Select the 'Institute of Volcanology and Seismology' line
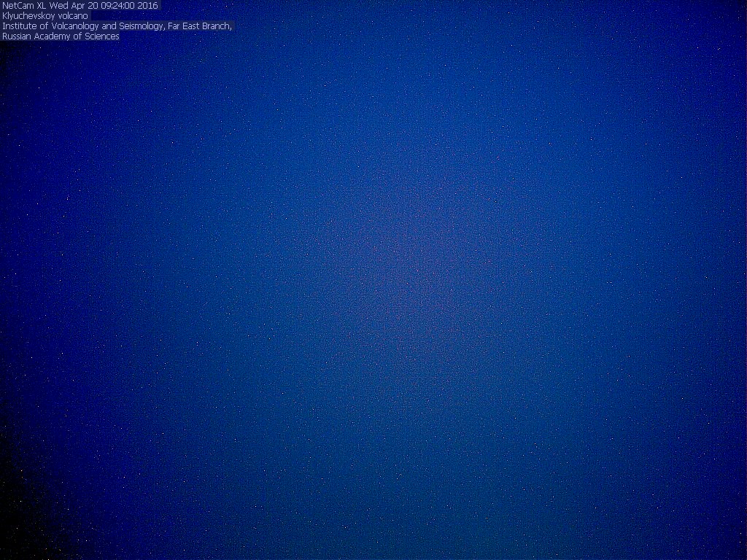The width and height of the screenshot is (747, 560). [117, 26]
